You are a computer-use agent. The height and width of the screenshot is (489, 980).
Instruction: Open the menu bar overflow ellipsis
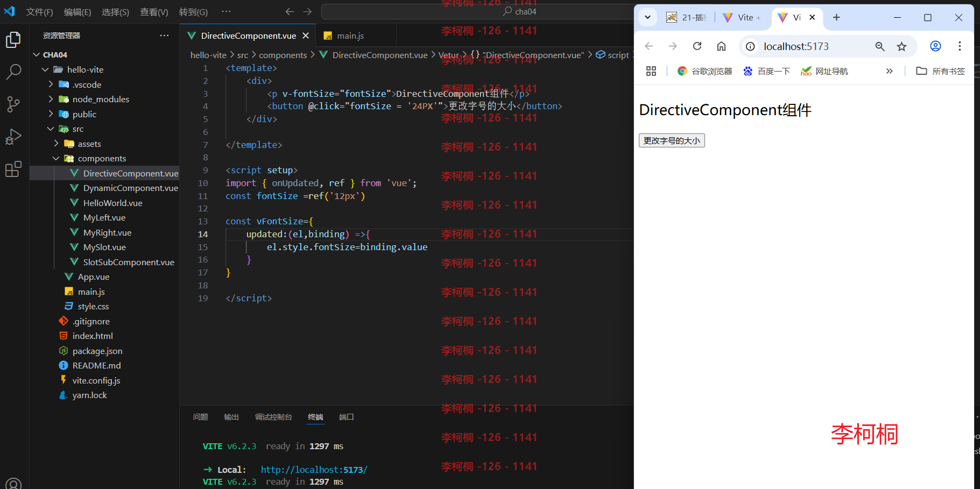point(226,11)
